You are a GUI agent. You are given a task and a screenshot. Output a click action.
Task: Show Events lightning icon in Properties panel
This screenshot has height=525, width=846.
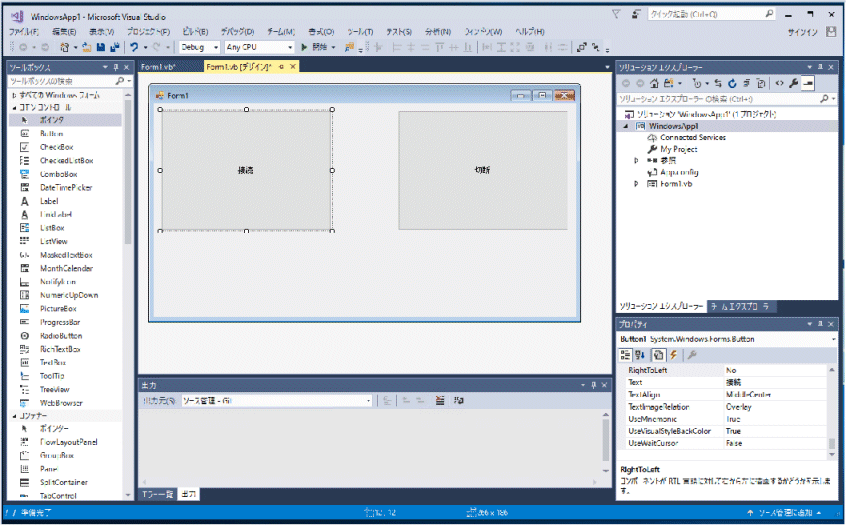pos(673,354)
